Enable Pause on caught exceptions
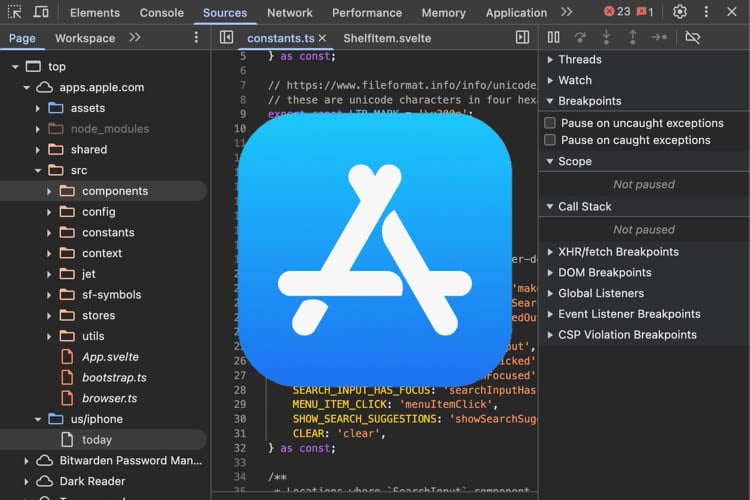The height and width of the screenshot is (500, 750). tap(550, 140)
